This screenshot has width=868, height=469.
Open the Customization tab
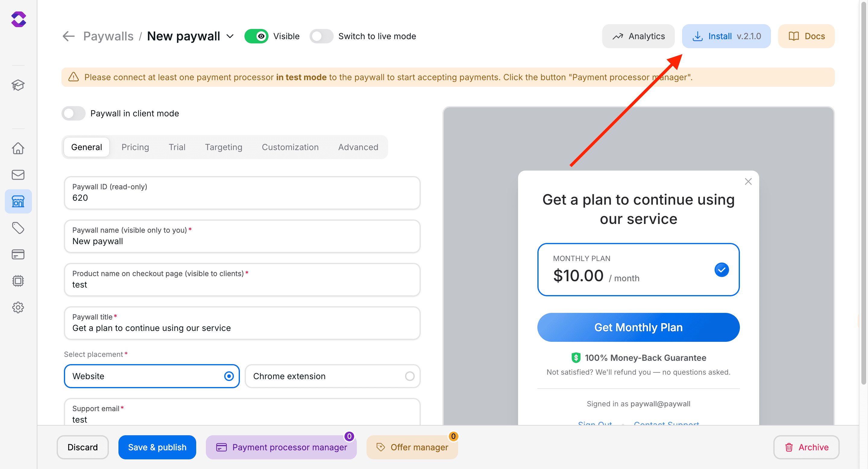pyautogui.click(x=290, y=147)
